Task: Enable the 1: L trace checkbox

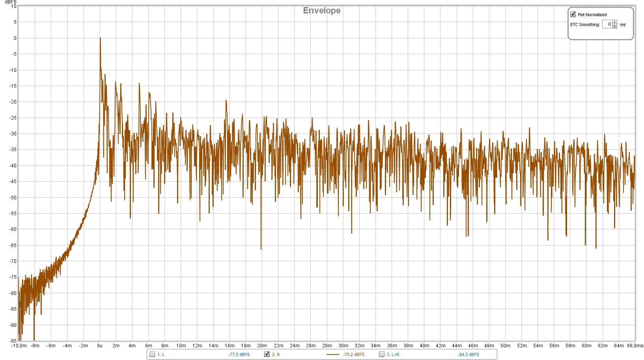Action: pyautogui.click(x=152, y=354)
